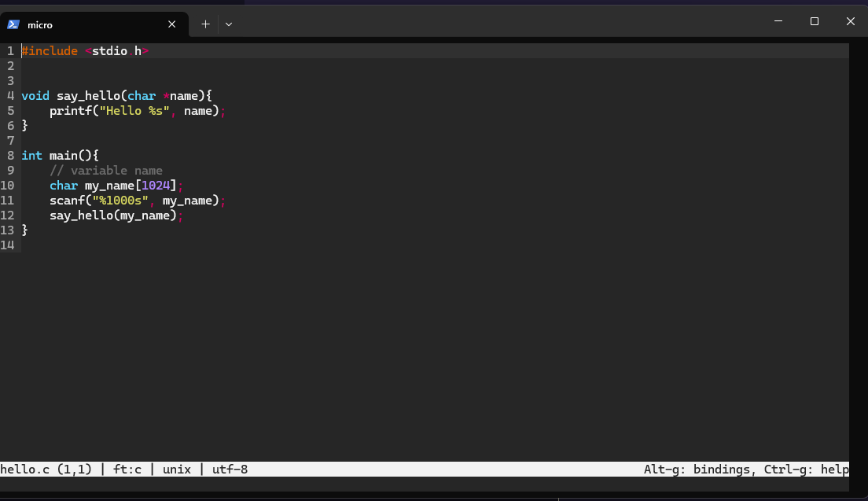
Task: Click the "Hello %s" string literal
Action: coord(134,111)
